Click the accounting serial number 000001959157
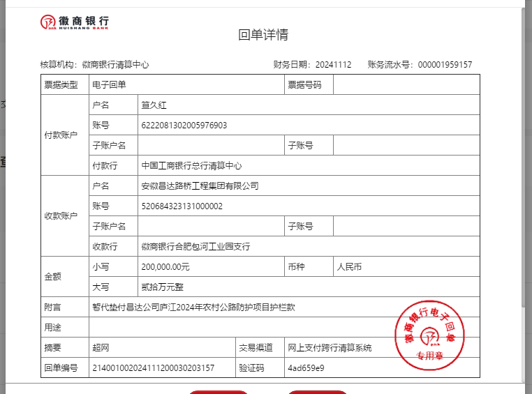532x394 pixels. (445, 65)
